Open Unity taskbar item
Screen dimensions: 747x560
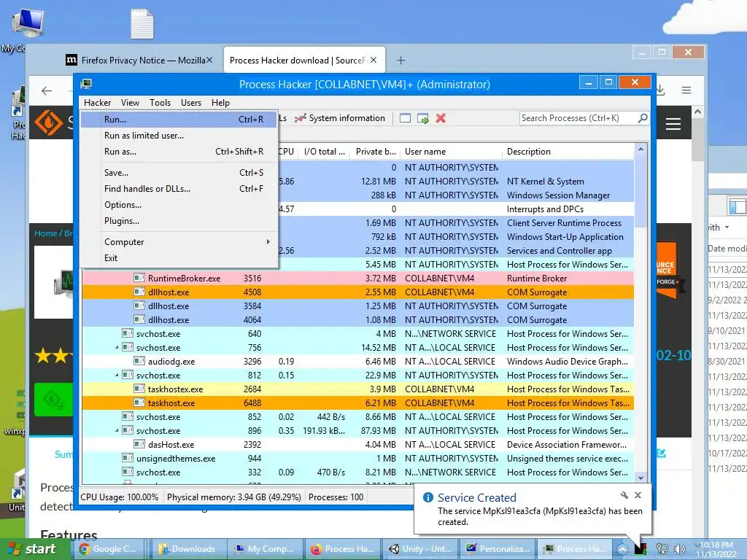(421, 549)
